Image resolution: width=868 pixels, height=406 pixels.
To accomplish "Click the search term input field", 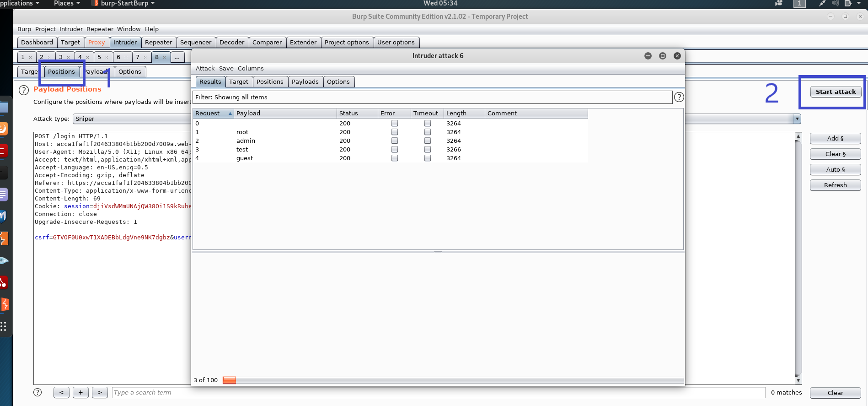I will tap(439, 392).
